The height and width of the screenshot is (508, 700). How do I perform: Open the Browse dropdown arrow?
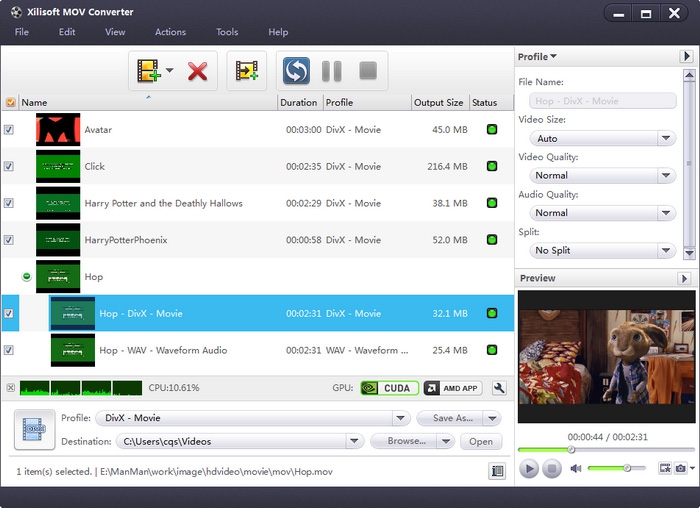click(446, 441)
